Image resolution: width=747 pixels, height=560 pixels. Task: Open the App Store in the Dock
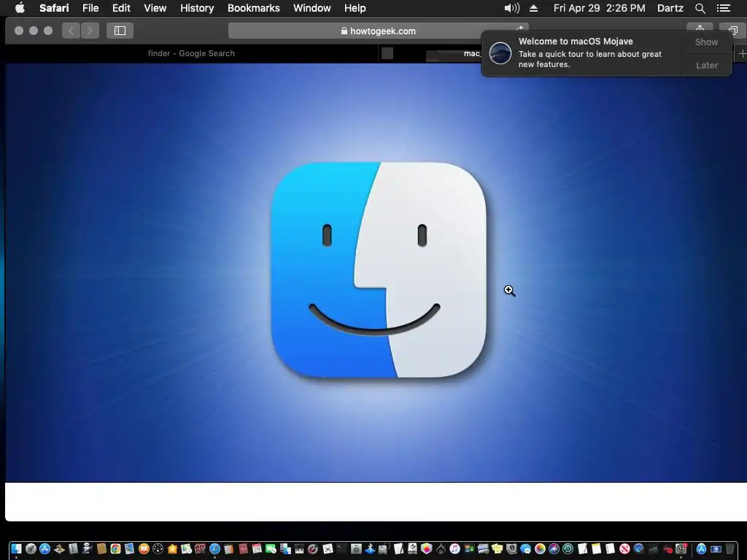(x=44, y=548)
